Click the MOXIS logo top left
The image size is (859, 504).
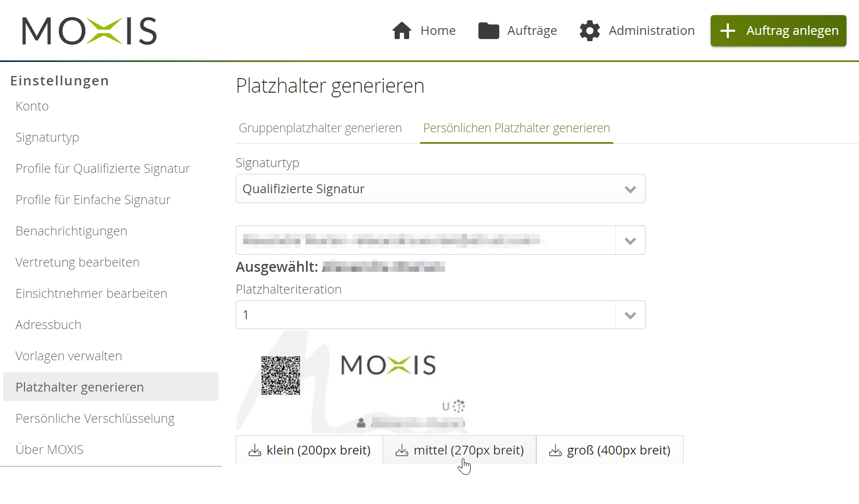click(89, 31)
